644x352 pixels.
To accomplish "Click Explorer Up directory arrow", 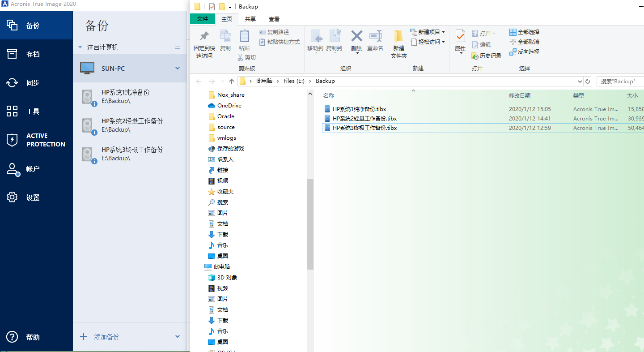I will coord(231,82).
